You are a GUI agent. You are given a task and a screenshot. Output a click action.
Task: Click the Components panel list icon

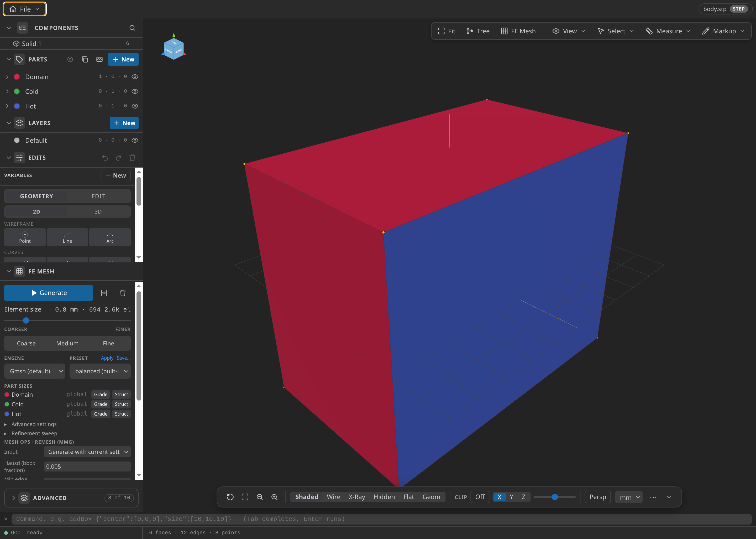point(23,28)
